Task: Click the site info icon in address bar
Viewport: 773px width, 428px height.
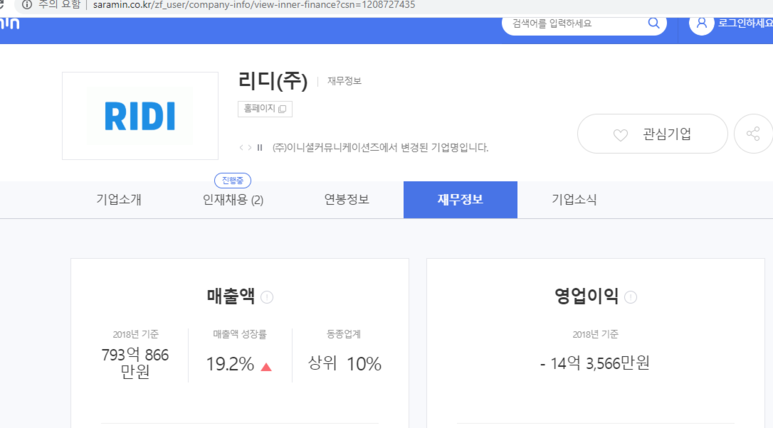Action: point(27,5)
